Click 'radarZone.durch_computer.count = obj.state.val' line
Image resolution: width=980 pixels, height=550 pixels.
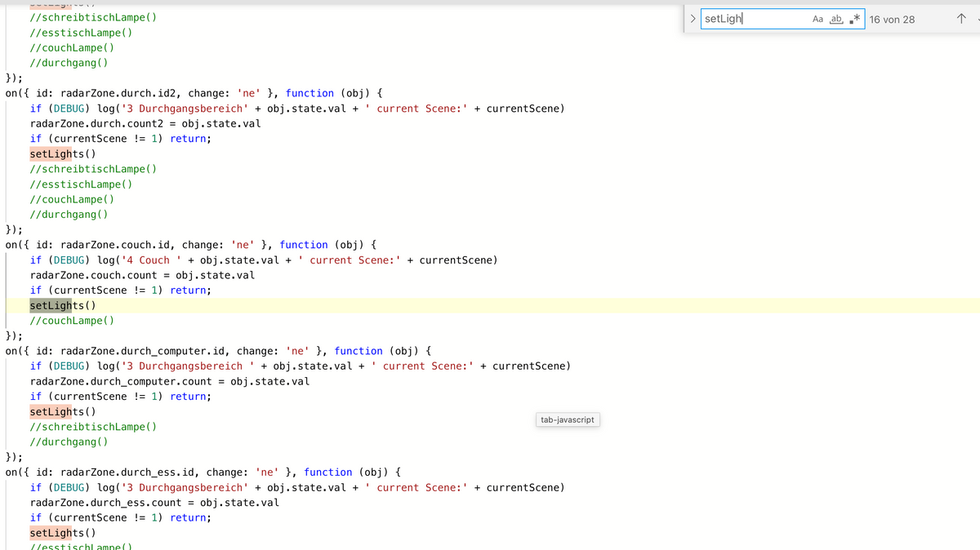(x=170, y=381)
